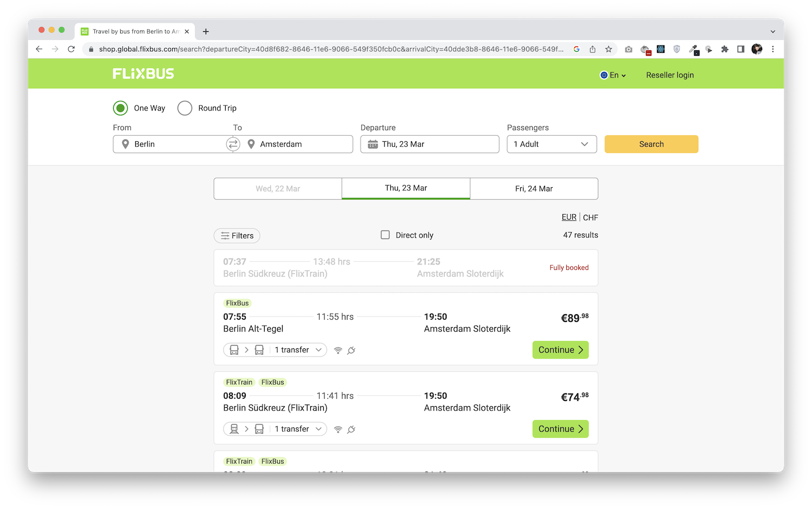Click the location pin icon in the From field
The height and width of the screenshot is (509, 812).
tap(125, 144)
